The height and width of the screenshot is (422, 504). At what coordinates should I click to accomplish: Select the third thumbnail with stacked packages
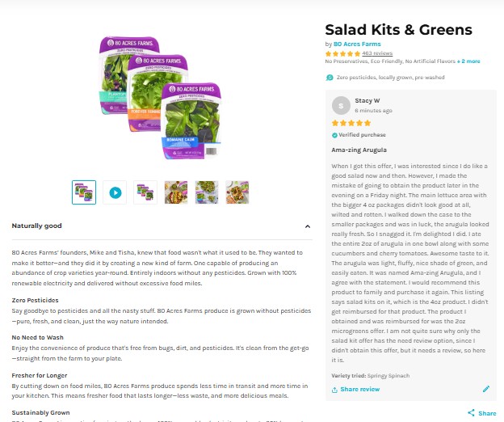(145, 192)
